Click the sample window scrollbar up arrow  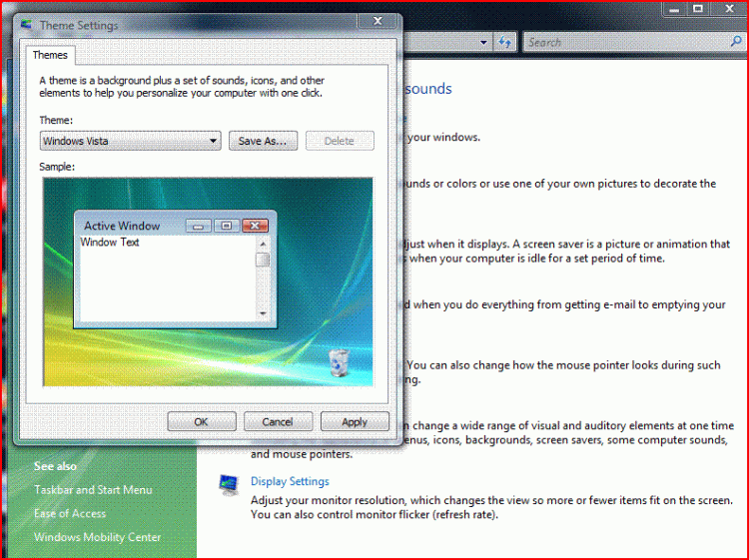coord(263,244)
